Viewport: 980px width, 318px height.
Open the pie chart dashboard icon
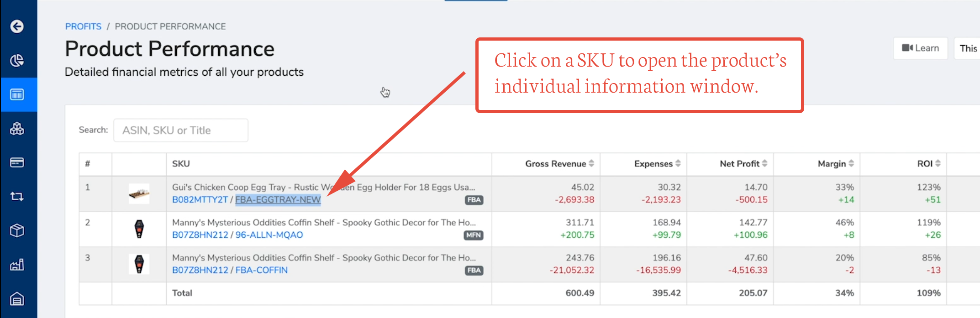pyautogui.click(x=17, y=60)
